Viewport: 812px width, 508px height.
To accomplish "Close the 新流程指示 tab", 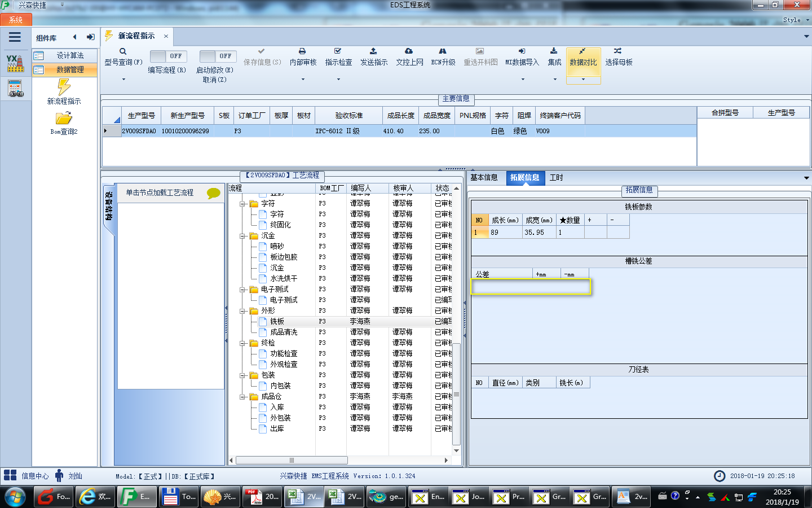I will pos(166,36).
